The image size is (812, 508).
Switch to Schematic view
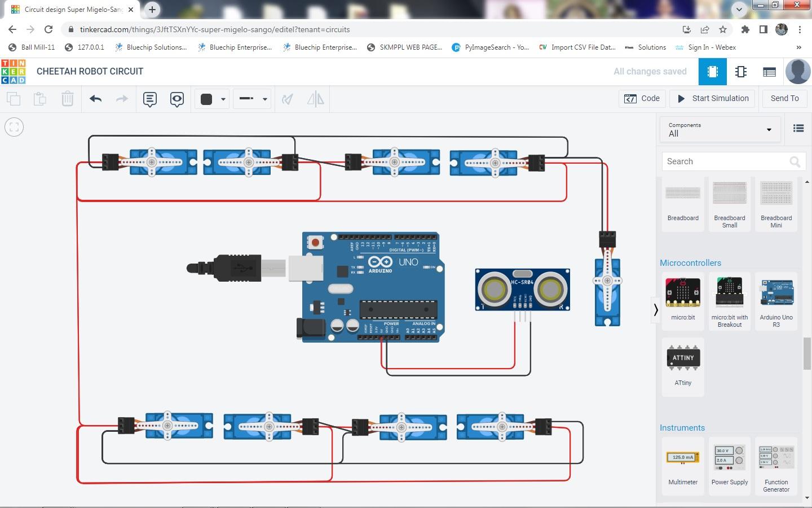point(741,72)
